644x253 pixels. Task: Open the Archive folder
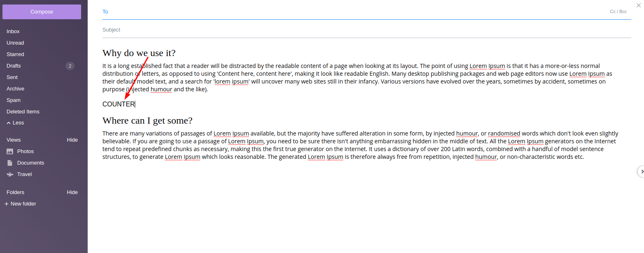[x=15, y=89]
